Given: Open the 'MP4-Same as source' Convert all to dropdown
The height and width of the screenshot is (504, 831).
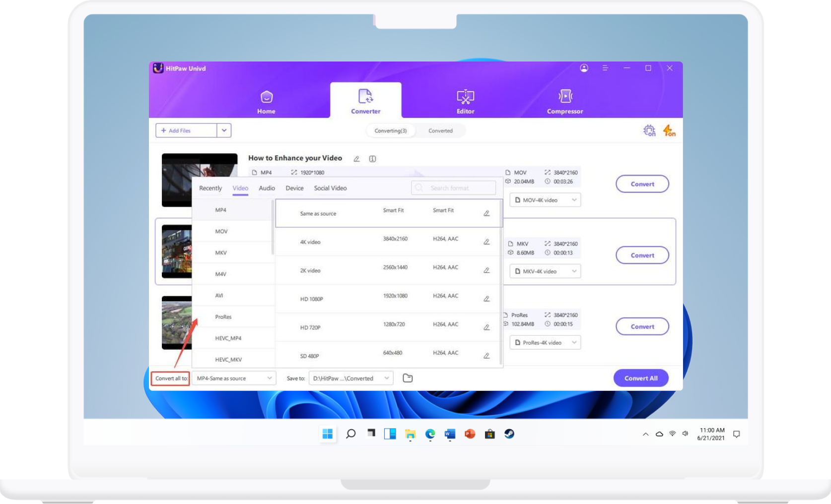Looking at the screenshot, I should 233,378.
